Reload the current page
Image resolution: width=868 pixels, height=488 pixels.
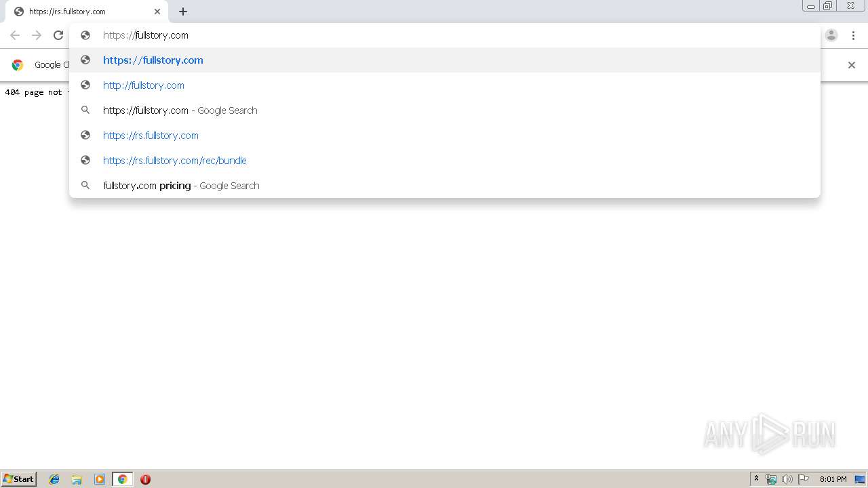(58, 35)
